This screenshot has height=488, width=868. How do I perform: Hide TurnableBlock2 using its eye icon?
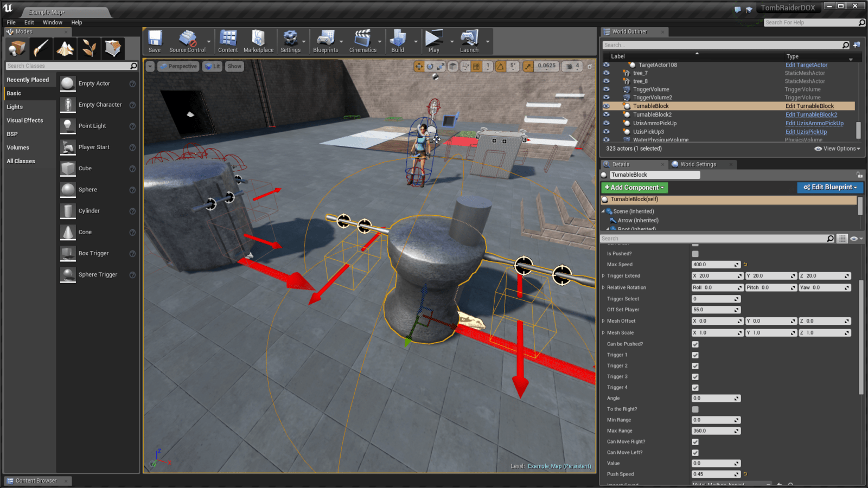pyautogui.click(x=607, y=114)
